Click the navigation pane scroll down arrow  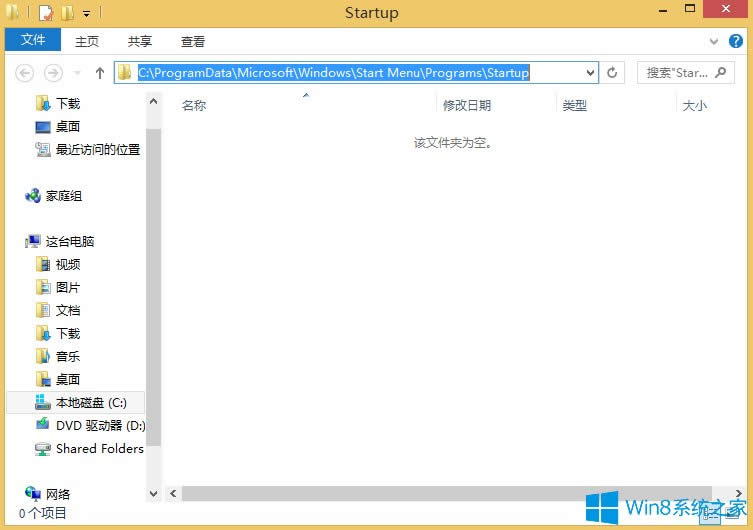(x=153, y=494)
